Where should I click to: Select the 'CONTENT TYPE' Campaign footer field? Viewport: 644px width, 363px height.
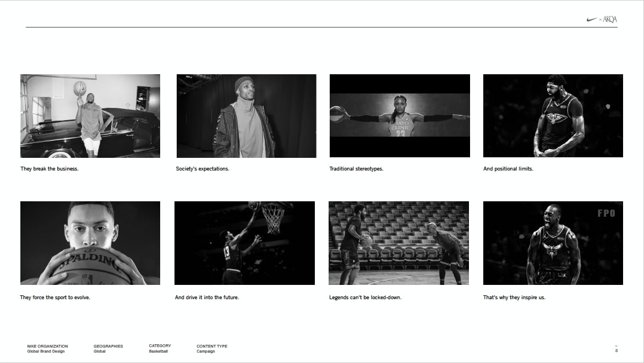click(211, 349)
